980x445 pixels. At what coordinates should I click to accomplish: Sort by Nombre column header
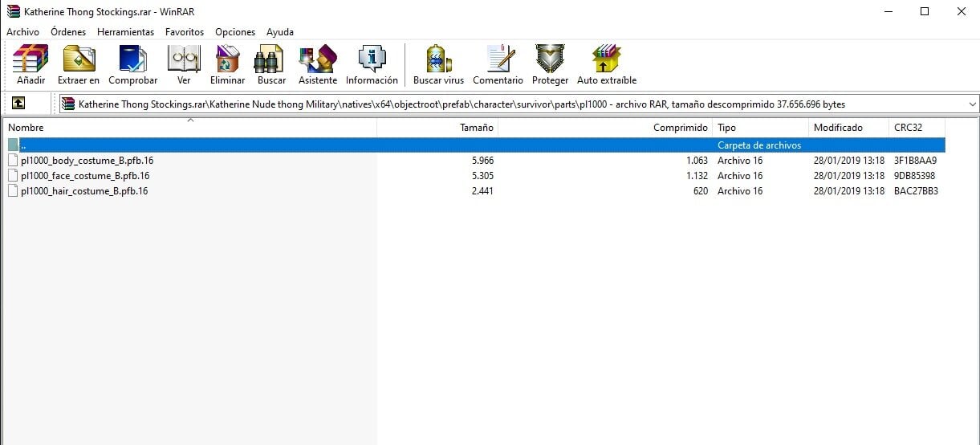[190, 128]
